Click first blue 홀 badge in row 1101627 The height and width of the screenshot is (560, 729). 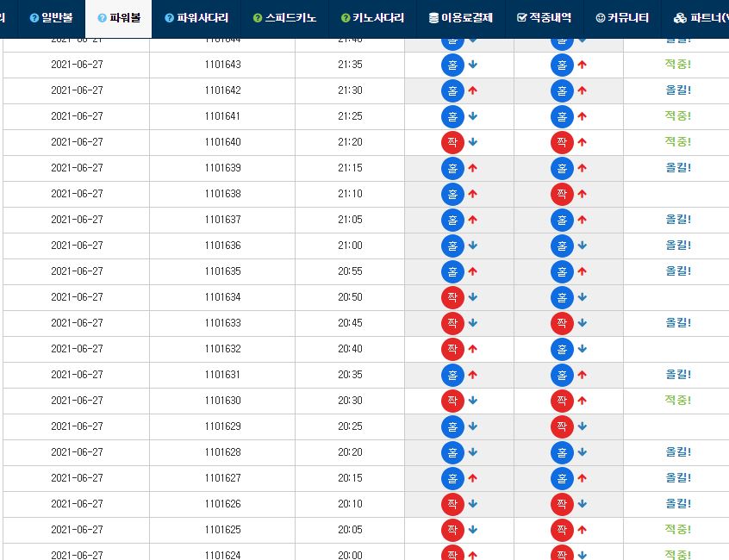pyautogui.click(x=452, y=478)
